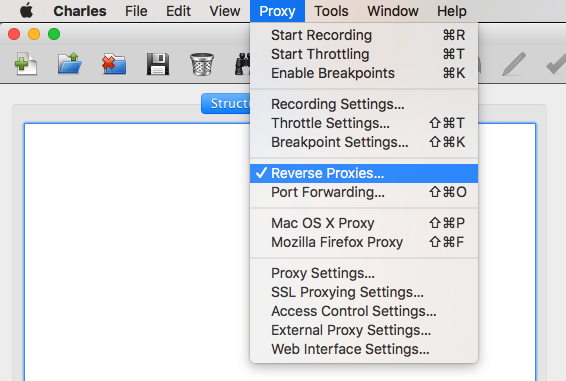Open the View menu
Viewport: 566px width, 381px height.
(225, 11)
